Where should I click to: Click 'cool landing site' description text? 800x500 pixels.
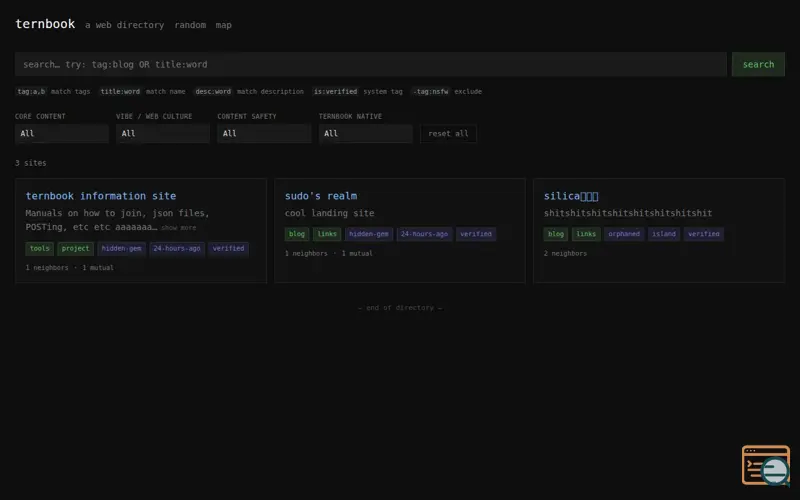[x=330, y=213]
